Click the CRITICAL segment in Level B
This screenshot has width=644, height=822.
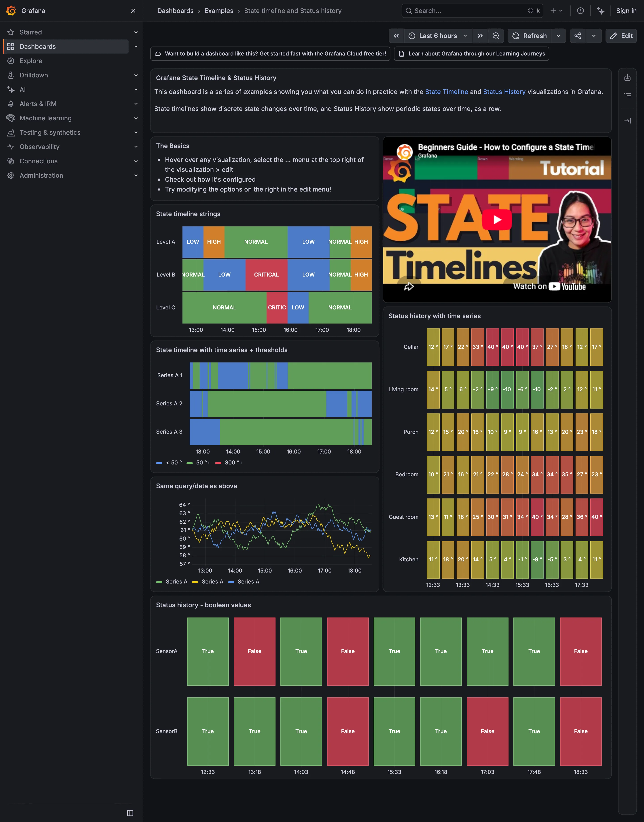point(266,275)
